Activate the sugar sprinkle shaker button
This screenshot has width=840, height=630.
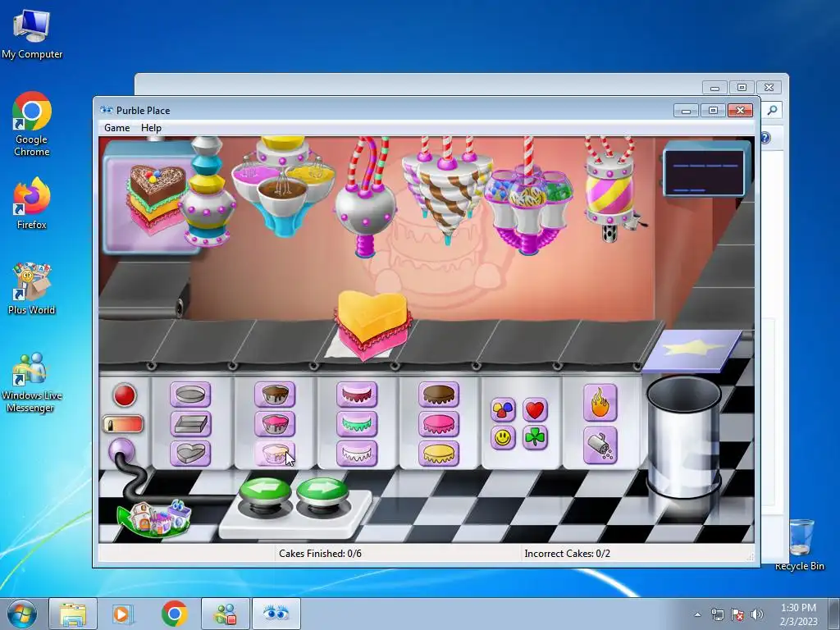pyautogui.click(x=600, y=445)
